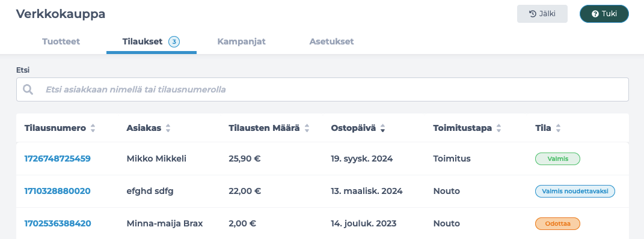This screenshot has width=644, height=239.
Task: Open the Asetukset tab
Action: pyautogui.click(x=331, y=41)
